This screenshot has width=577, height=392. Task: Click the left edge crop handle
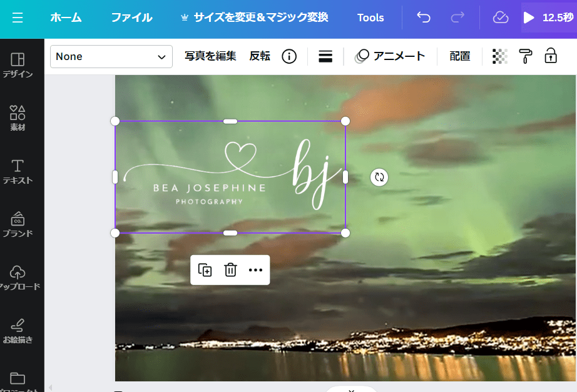(x=115, y=177)
